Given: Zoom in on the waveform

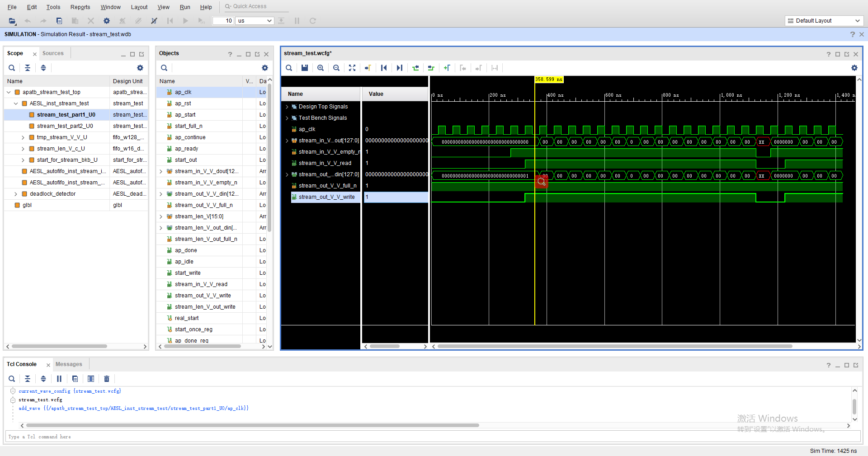Looking at the screenshot, I should coord(321,68).
